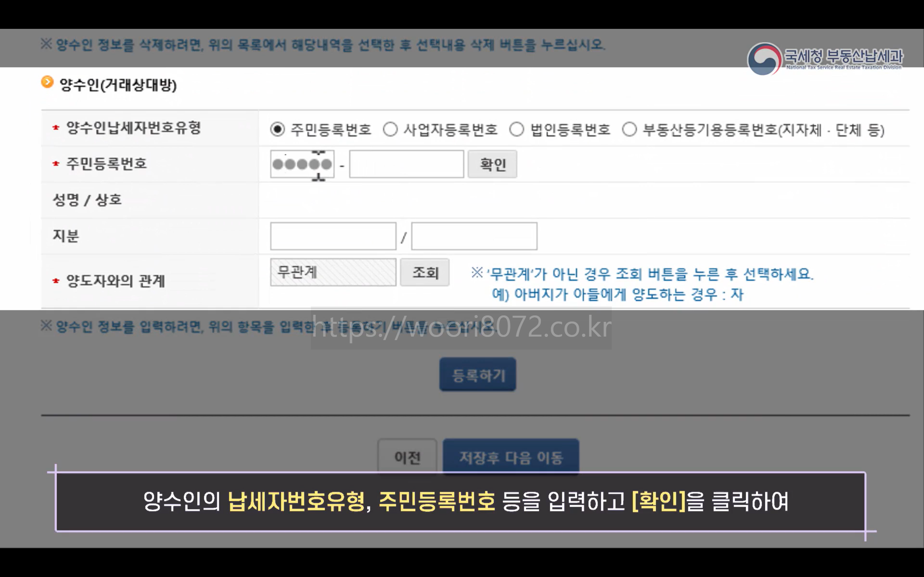Click the 무관계 relationship field
The width and height of the screenshot is (924, 577).
(x=333, y=272)
